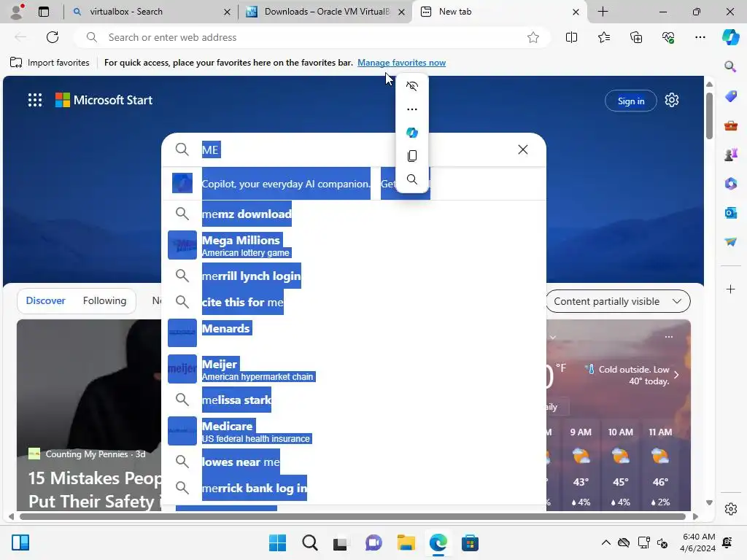Open a new tab with plus

tap(603, 12)
